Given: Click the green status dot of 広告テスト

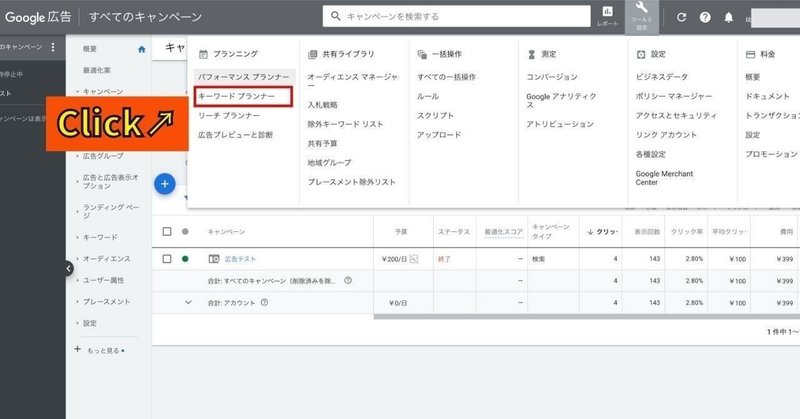Looking at the screenshot, I should (185, 259).
